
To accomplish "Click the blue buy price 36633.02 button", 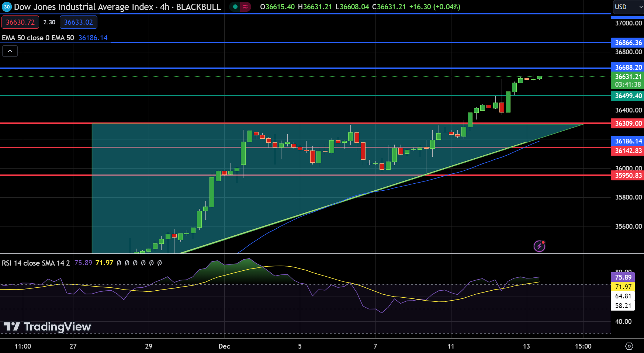I will coord(79,22).
